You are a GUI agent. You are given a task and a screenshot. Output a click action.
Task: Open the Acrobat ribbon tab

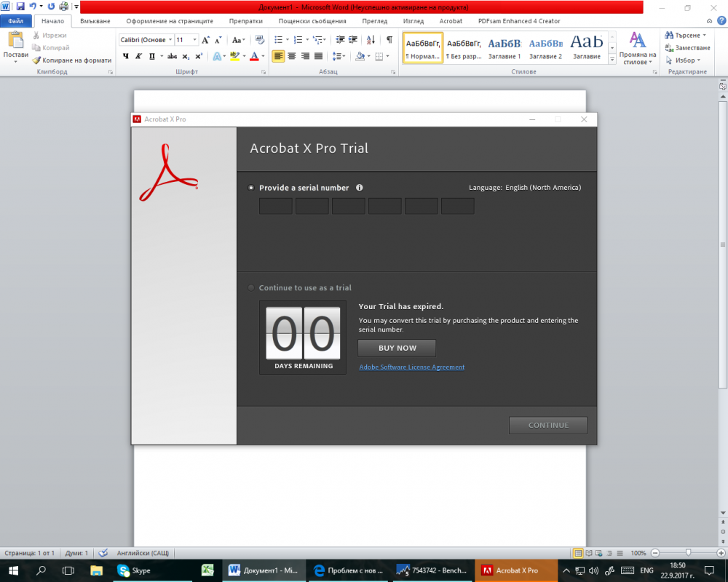coord(451,21)
